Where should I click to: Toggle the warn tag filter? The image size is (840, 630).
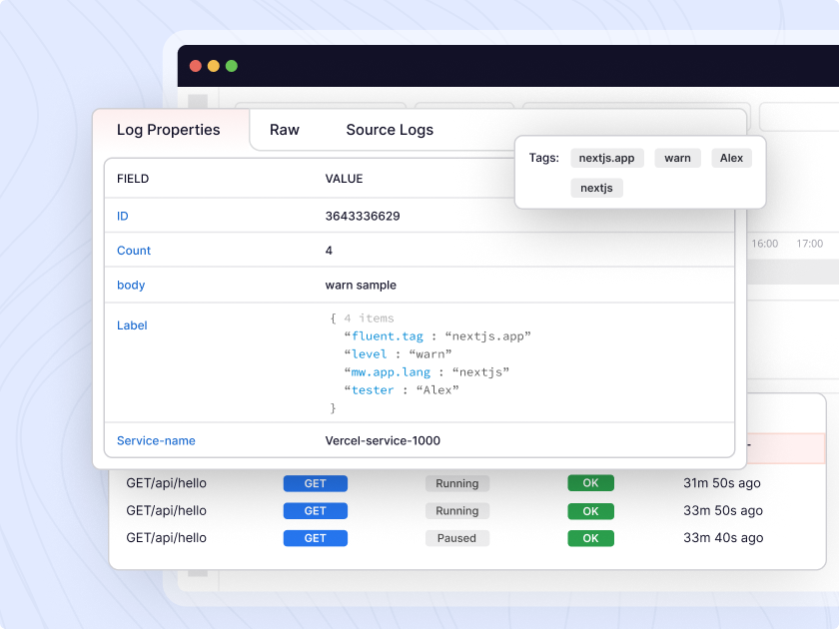click(x=677, y=157)
